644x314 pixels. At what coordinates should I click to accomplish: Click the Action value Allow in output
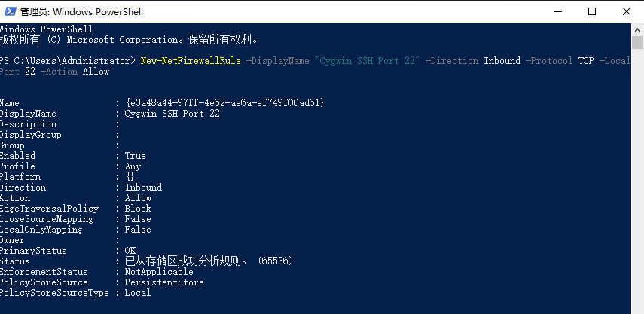[x=138, y=198]
